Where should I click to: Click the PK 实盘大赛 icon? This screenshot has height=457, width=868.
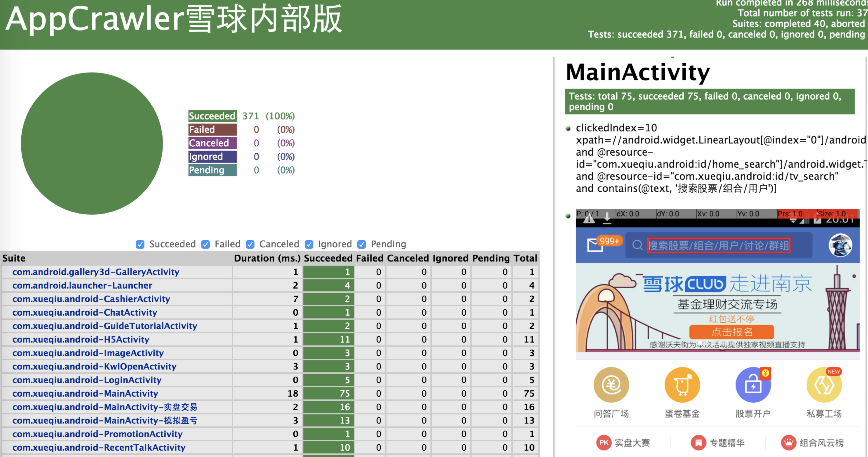pos(604,443)
